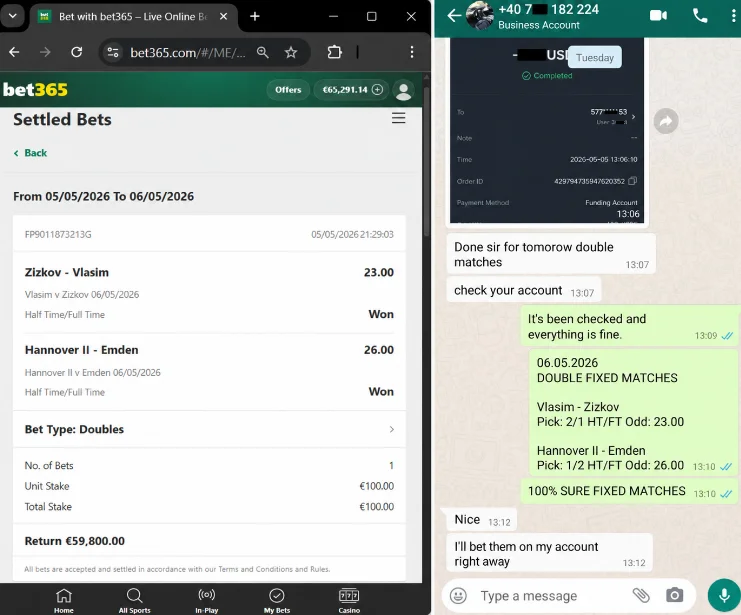Click the Return €59,800.00 line
This screenshot has height=615, width=741.
click(75, 541)
